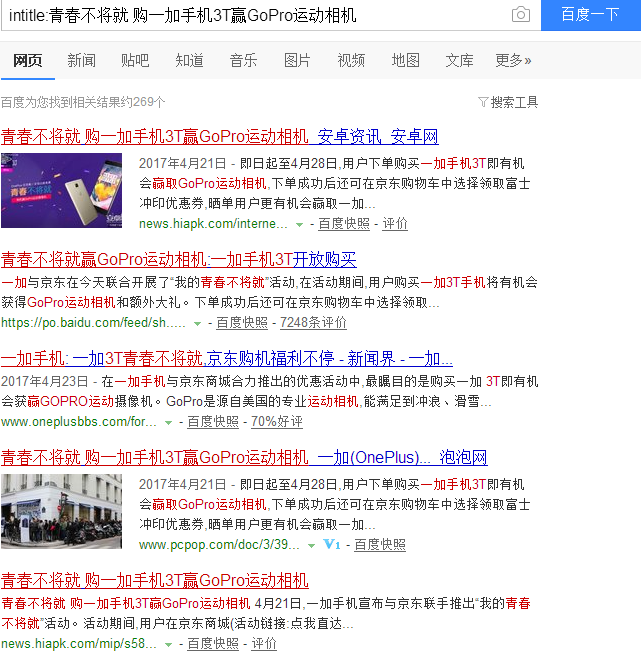Click the 7248条评价 link

pos(313,323)
